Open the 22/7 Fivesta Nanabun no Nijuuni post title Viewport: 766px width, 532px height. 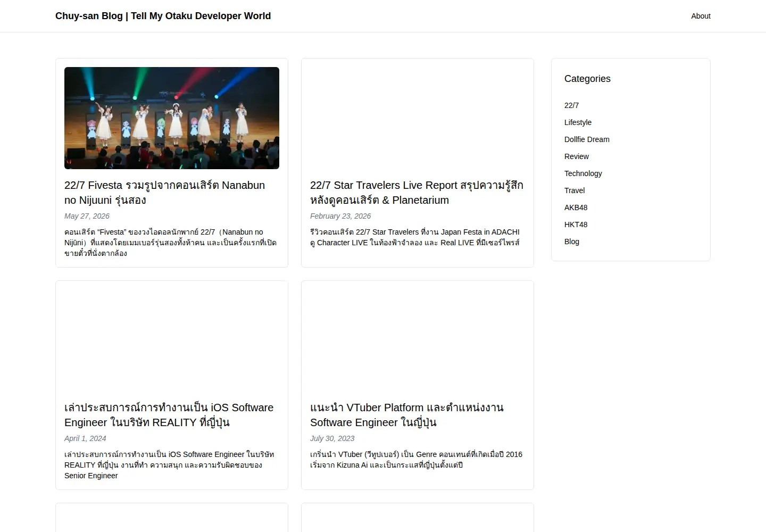pyautogui.click(x=164, y=193)
